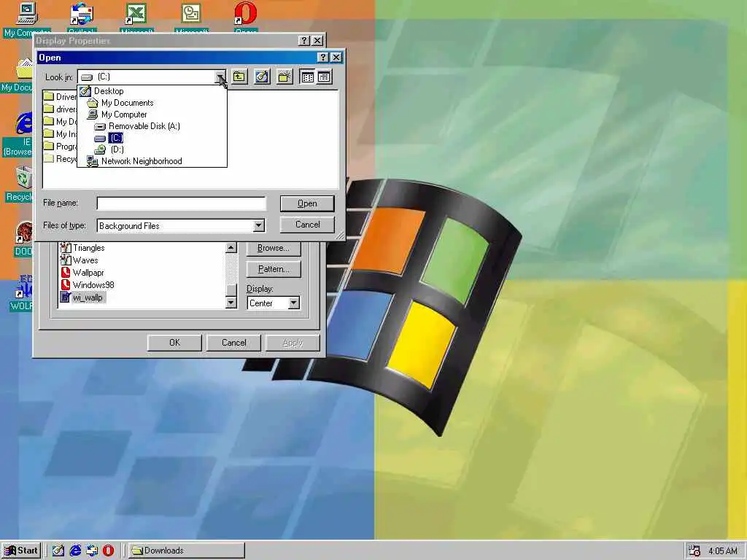The image size is (747, 560).
Task: Select the Recycle Bin desktop icon
Action: pos(19,184)
